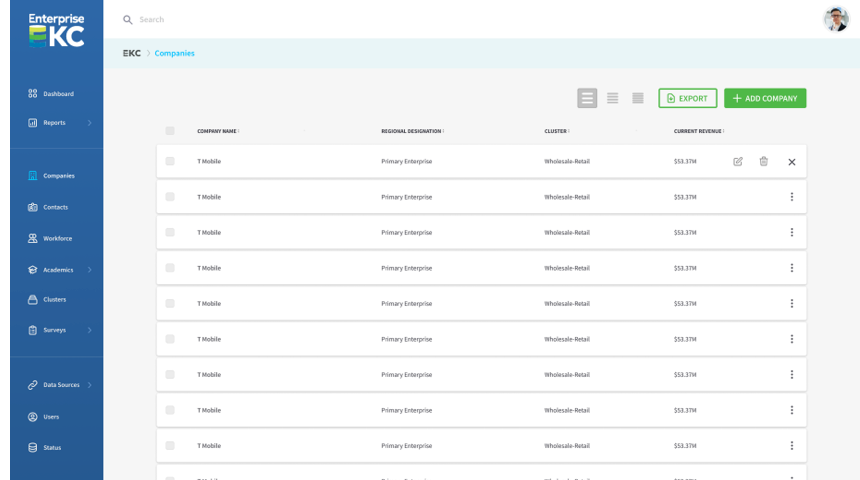Switch to the compact density view icon
The image size is (860, 480).
[x=637, y=98]
